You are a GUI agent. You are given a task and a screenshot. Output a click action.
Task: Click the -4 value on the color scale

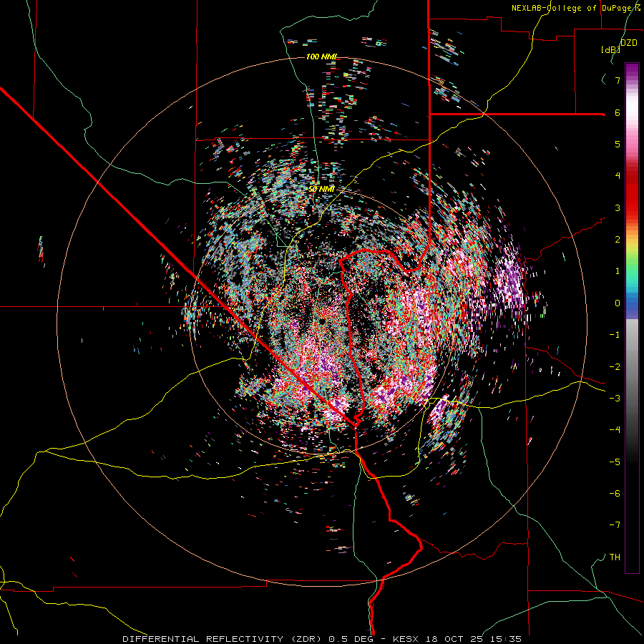(x=615, y=430)
